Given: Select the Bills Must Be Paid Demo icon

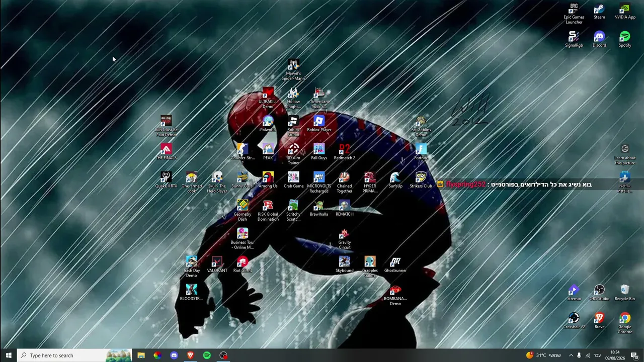Looking at the screenshot, I should (166, 127).
